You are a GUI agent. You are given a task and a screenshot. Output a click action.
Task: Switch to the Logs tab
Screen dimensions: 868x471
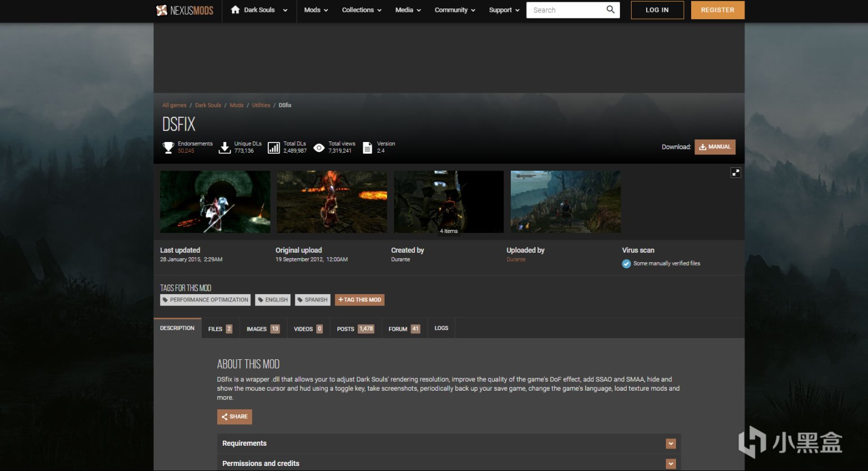(x=441, y=328)
